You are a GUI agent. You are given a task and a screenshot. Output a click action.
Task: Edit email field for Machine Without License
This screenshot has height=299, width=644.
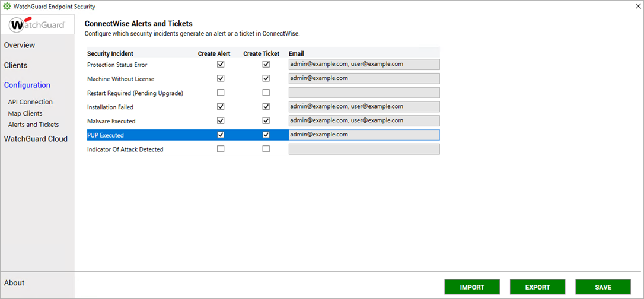click(x=364, y=78)
